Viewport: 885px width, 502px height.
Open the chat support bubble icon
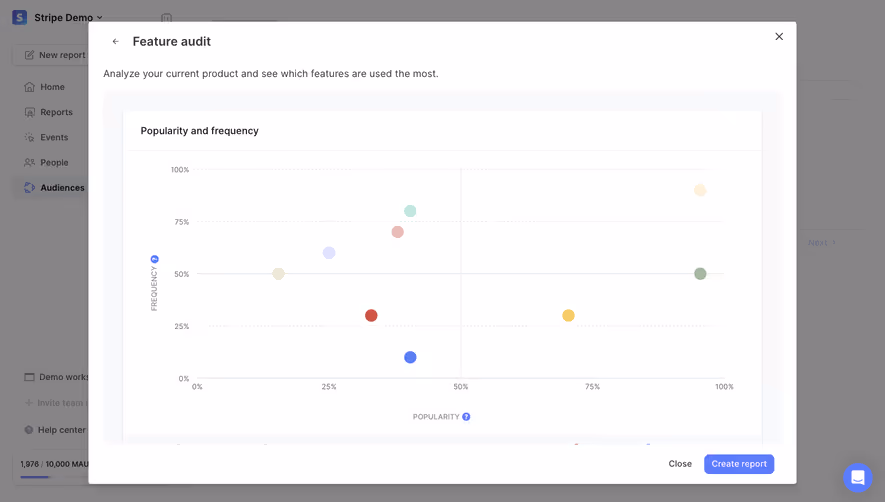tap(857, 477)
